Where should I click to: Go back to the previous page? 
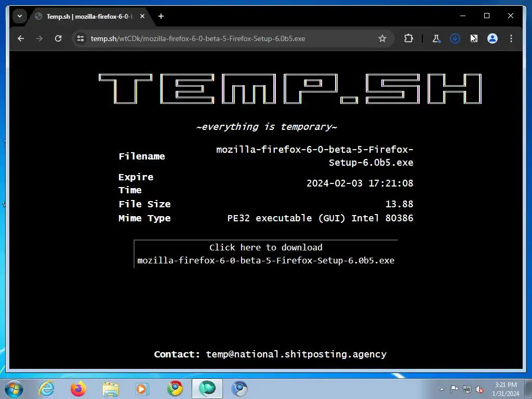tap(21, 38)
